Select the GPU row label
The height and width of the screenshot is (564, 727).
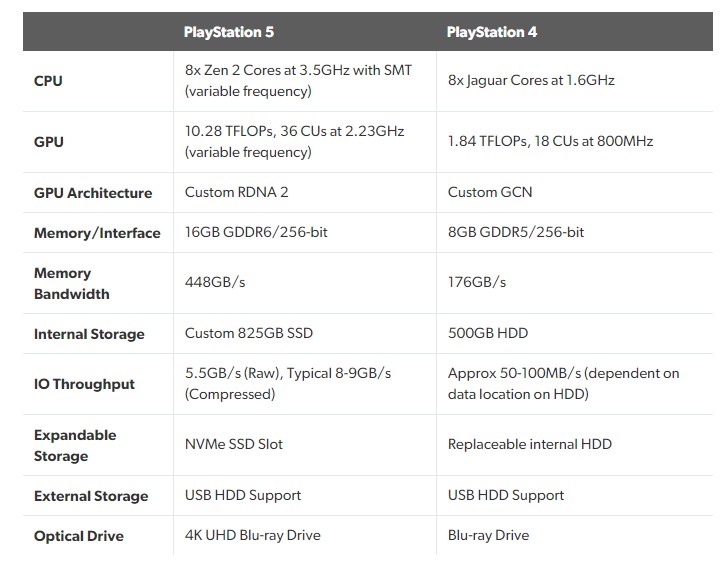pos(49,142)
